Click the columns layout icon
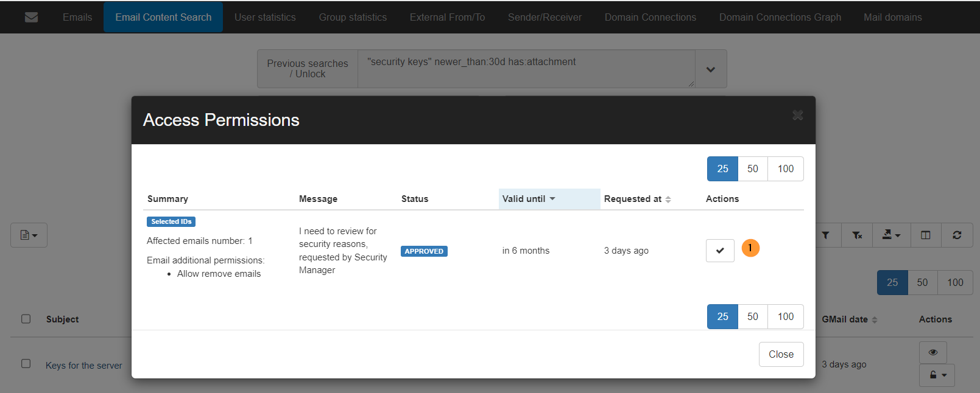980x393 pixels. pos(925,235)
